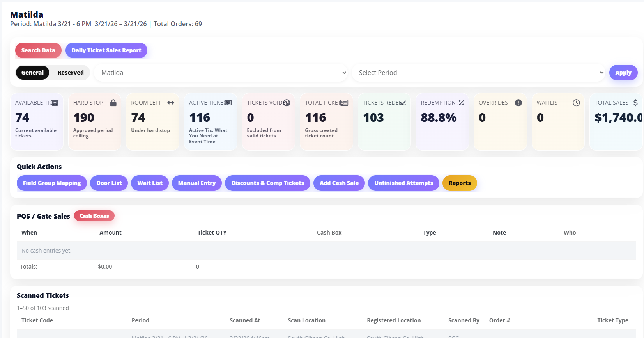Click the Room Left double-arrow icon

(171, 103)
